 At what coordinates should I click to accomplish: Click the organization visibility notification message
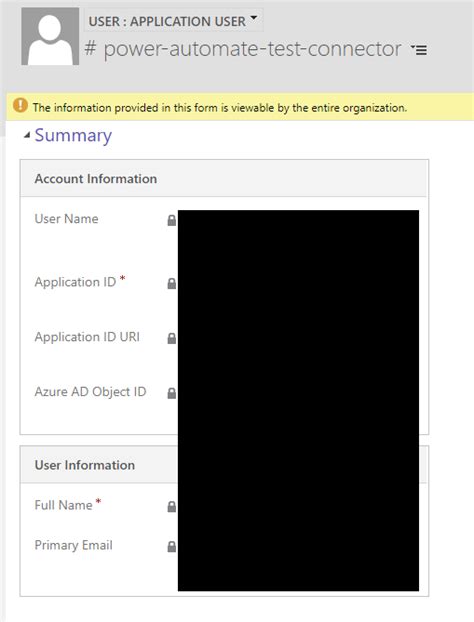(x=220, y=108)
